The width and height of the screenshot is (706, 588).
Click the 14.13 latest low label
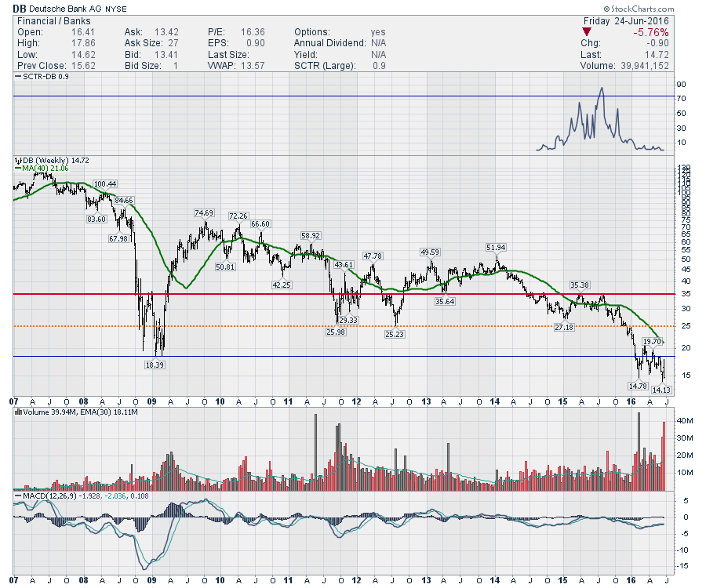(x=661, y=389)
